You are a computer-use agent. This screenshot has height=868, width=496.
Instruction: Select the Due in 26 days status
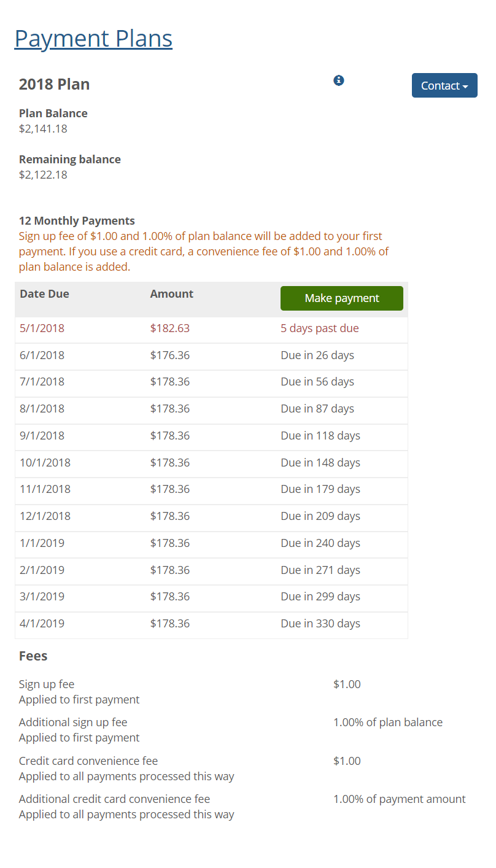tap(317, 355)
